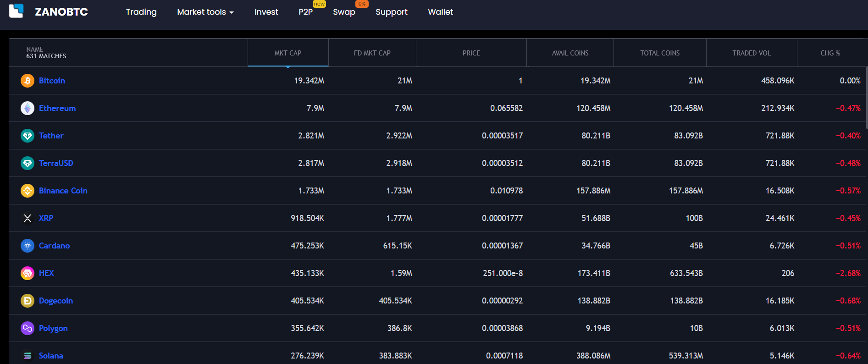Click the XRP coin icon
The image size is (868, 364).
pos(28,218)
